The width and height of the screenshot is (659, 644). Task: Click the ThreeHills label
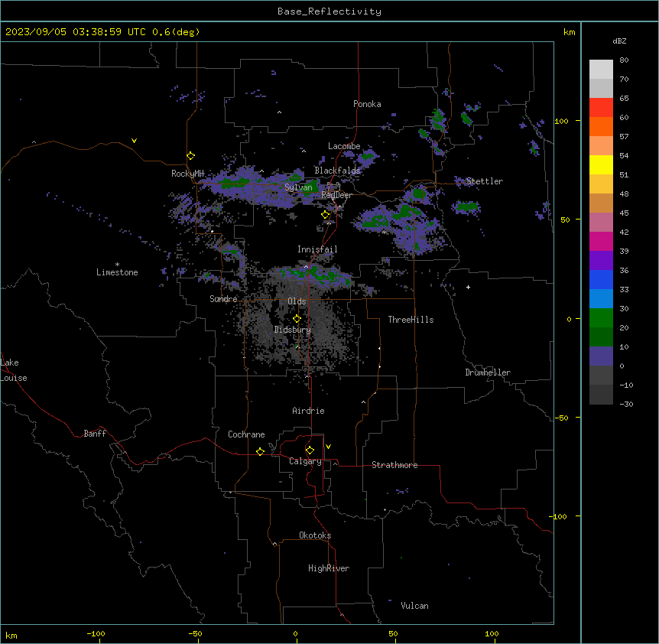click(x=411, y=320)
